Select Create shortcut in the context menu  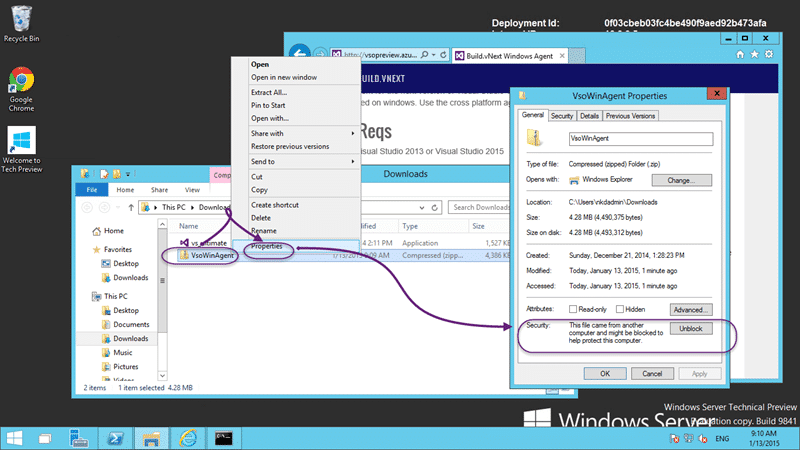pos(274,205)
